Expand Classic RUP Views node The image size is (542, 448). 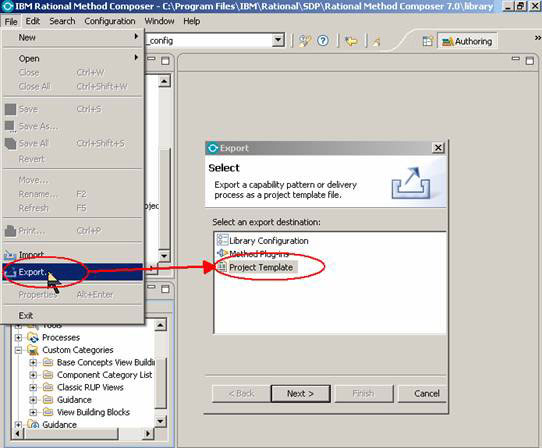pyautogui.click(x=33, y=388)
